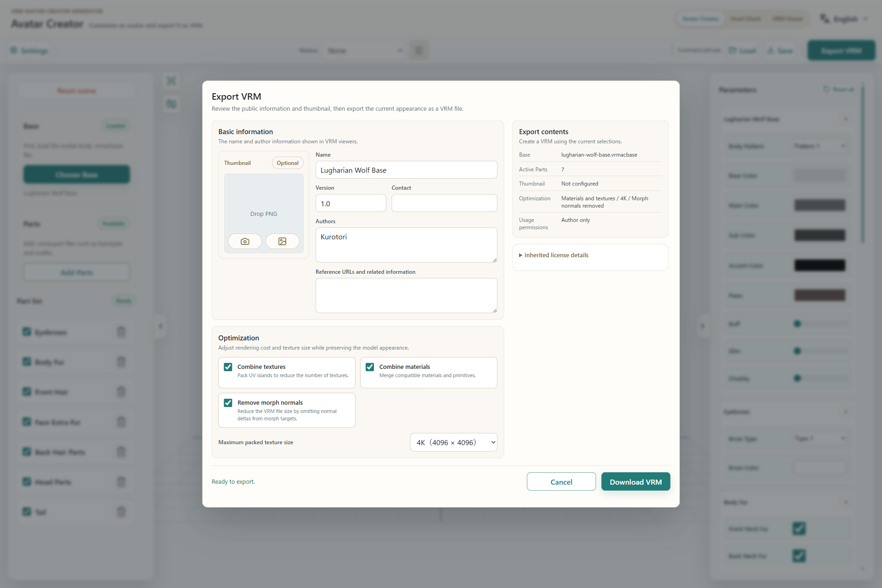The height and width of the screenshot is (588, 882).
Task: Delete the Back Hair Parts trash icon
Action: point(121,452)
